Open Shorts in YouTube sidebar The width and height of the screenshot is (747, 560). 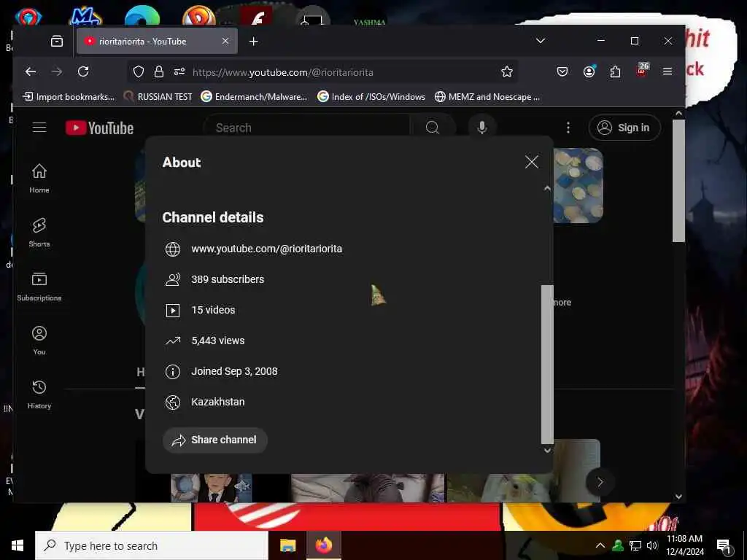pos(39,233)
